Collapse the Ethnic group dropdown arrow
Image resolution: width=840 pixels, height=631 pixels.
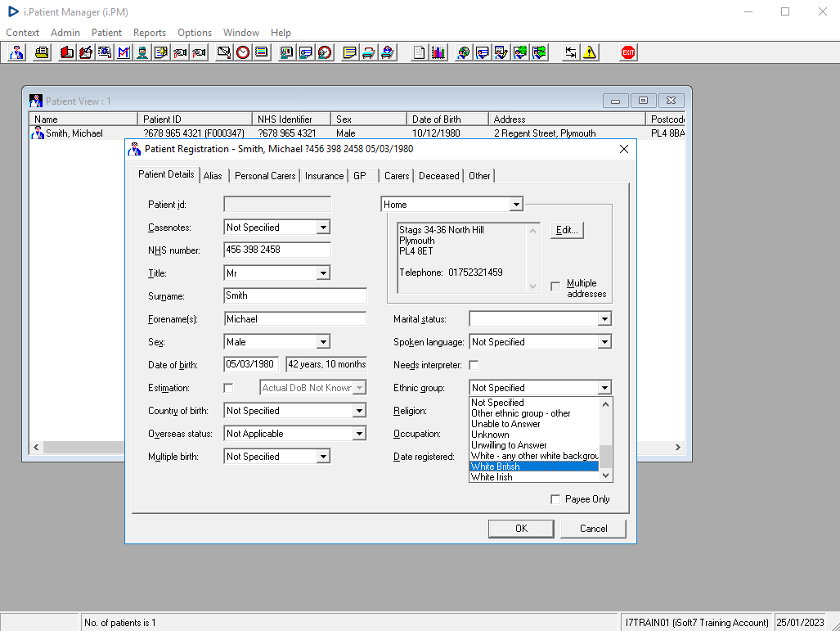pos(604,388)
